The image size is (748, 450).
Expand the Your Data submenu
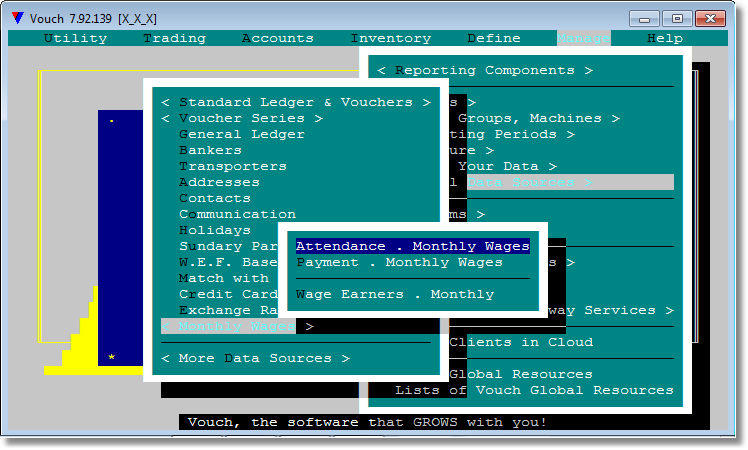(507, 167)
